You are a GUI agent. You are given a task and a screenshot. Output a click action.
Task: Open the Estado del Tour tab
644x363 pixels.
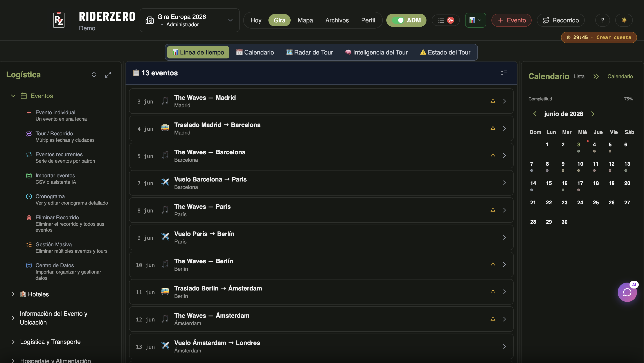point(445,52)
